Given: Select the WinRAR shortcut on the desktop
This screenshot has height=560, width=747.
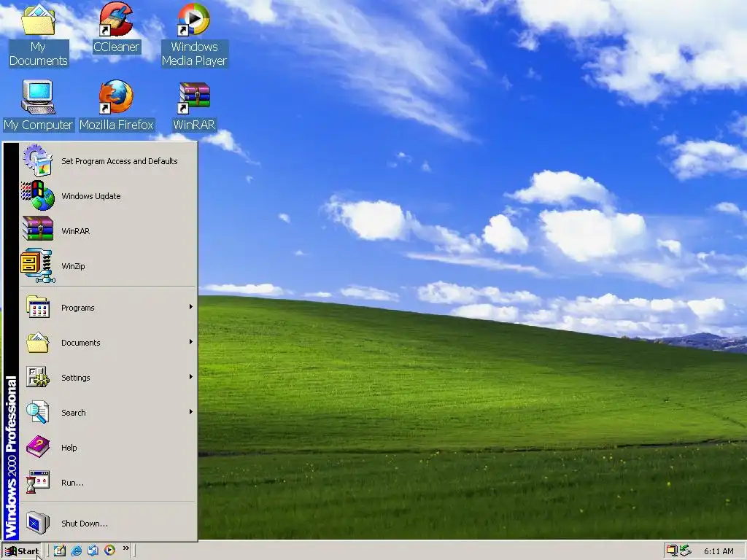Looking at the screenshot, I should pos(194,106).
